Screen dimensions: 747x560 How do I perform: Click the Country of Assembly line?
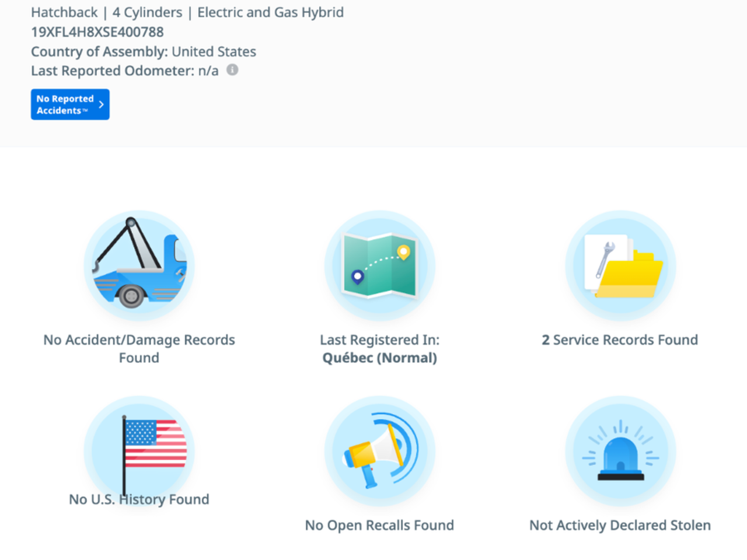[x=144, y=51]
